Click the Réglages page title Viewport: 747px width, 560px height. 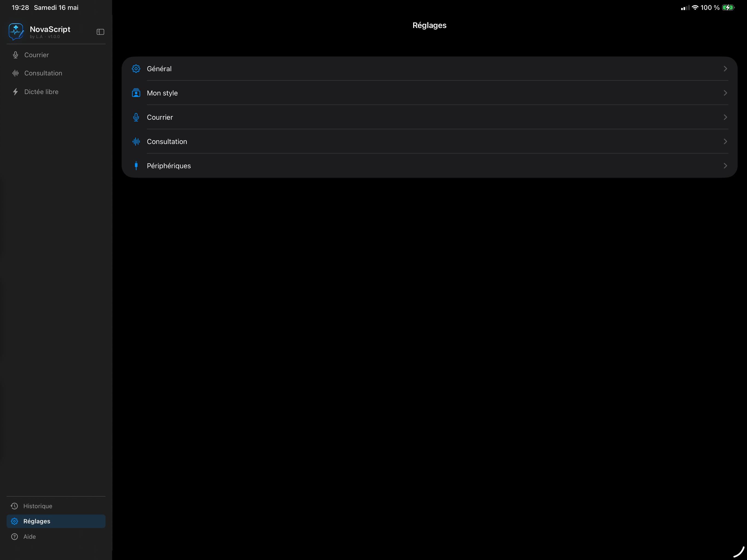coord(429,25)
